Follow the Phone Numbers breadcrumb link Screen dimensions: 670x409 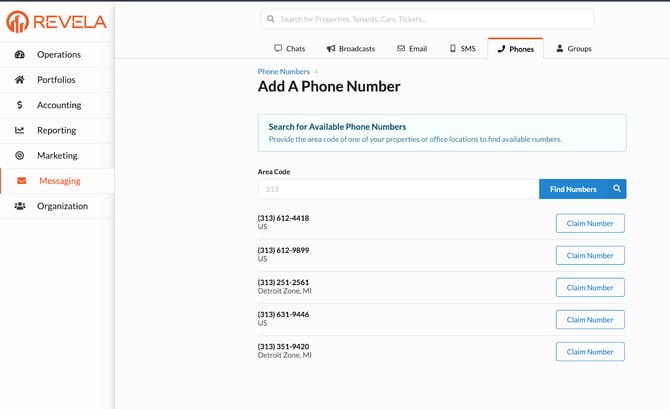[283, 72]
